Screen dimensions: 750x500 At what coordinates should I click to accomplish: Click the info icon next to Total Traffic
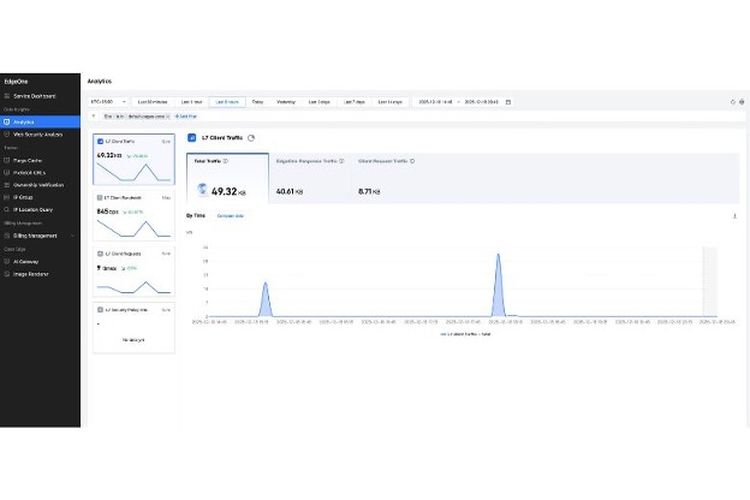click(x=226, y=161)
